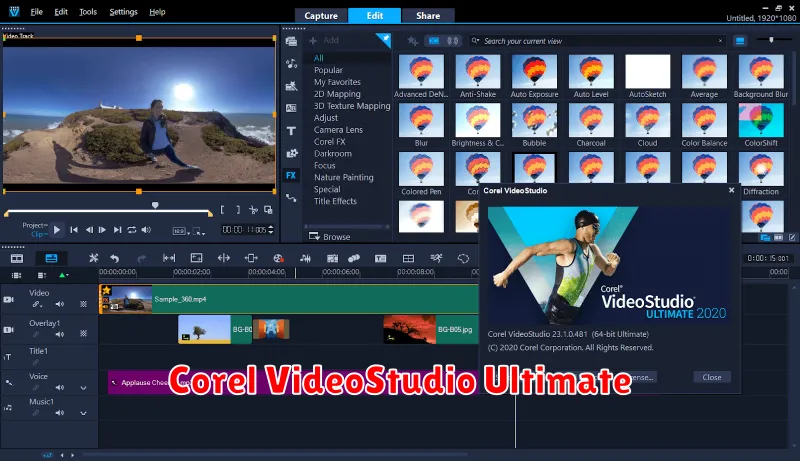Open the Media library panel icon
The image size is (800, 461).
tap(291, 41)
